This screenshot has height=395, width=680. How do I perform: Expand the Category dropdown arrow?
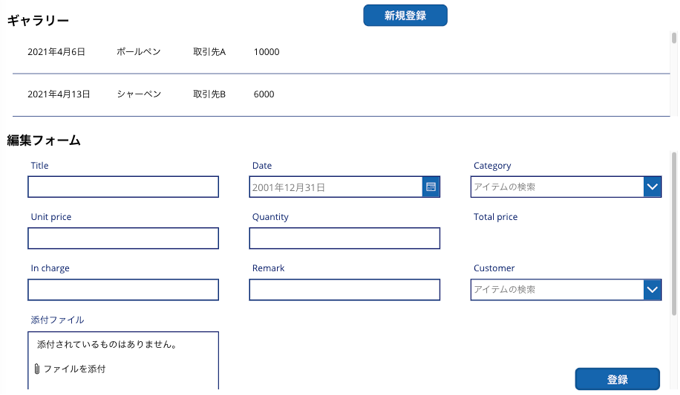point(652,187)
